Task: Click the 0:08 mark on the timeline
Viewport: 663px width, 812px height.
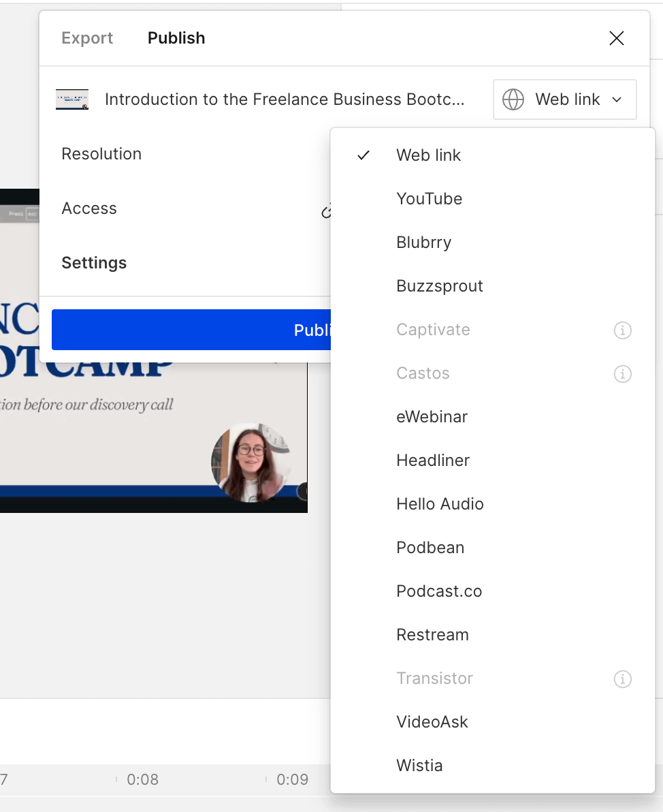Action: [143, 779]
